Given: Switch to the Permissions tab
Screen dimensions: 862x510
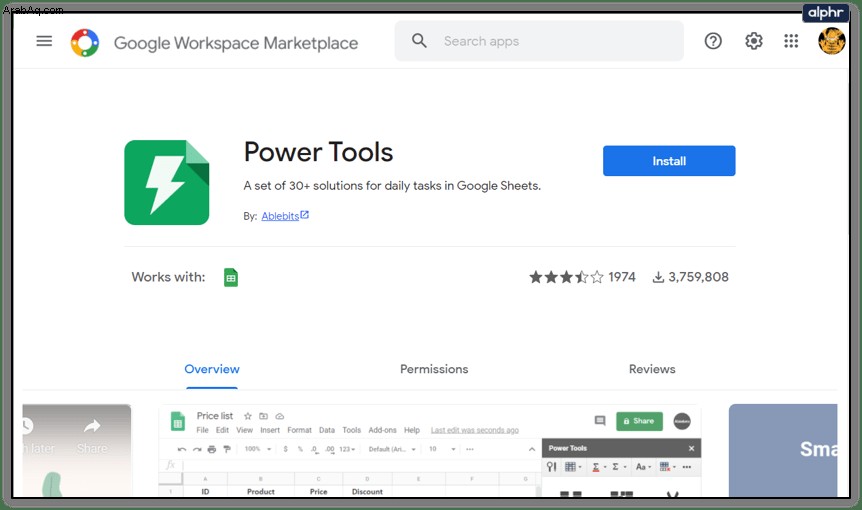Looking at the screenshot, I should point(434,369).
